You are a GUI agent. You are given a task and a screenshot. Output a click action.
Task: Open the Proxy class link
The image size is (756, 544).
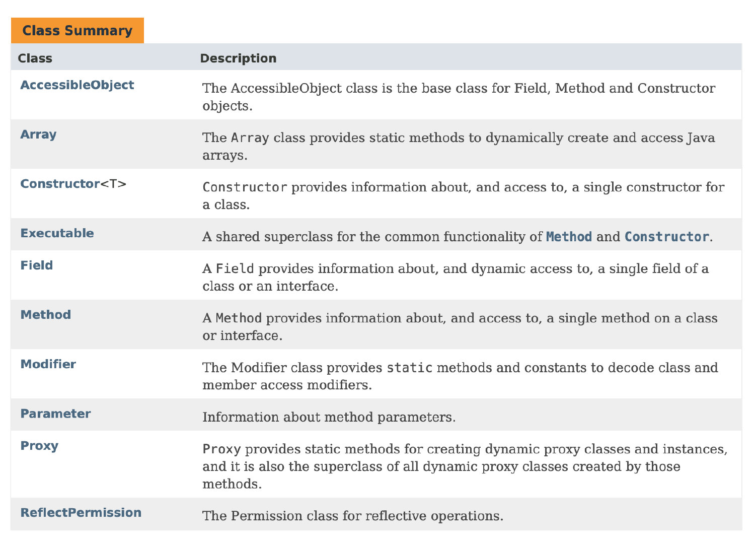(x=39, y=446)
